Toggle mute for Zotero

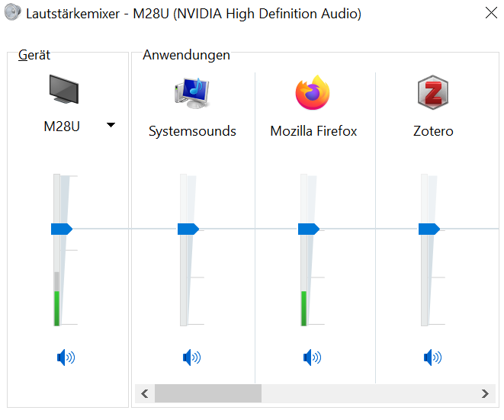(432, 357)
